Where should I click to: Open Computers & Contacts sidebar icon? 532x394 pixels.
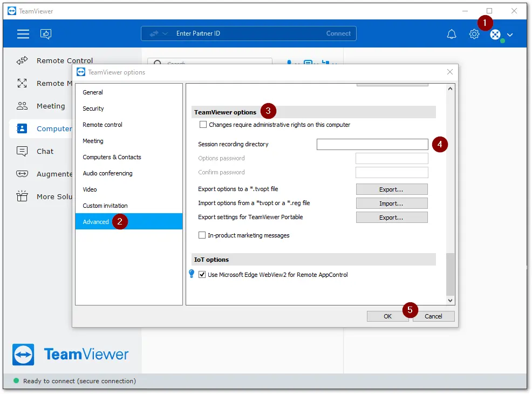pyautogui.click(x=22, y=128)
